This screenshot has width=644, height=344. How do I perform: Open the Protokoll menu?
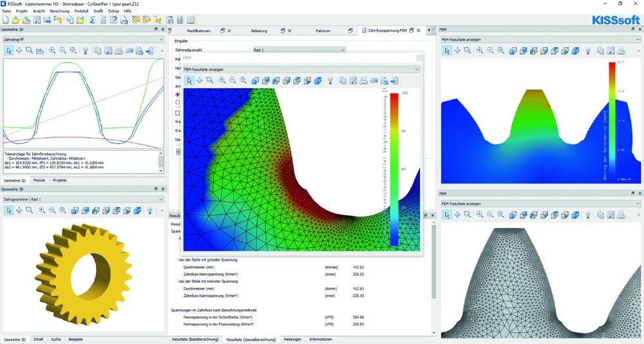tap(81, 11)
